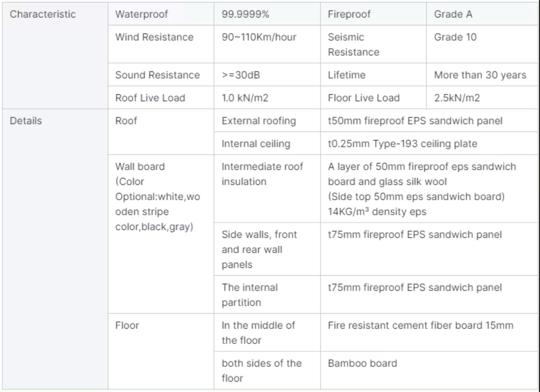Click the More than 30 years cell
Image resolution: width=540 pixels, height=392 pixels.
482,74
